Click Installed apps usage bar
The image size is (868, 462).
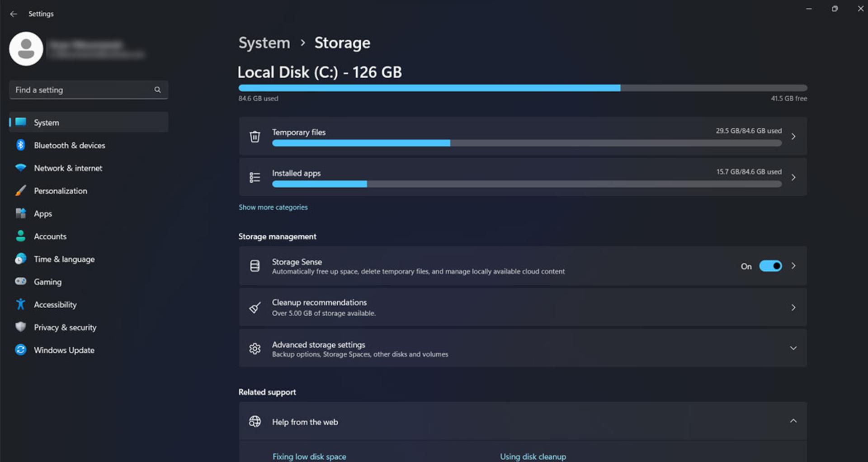(x=527, y=184)
